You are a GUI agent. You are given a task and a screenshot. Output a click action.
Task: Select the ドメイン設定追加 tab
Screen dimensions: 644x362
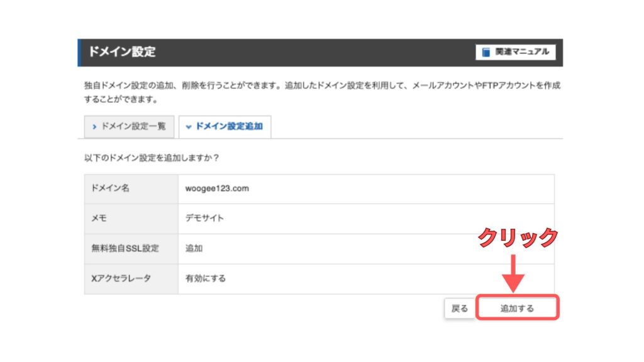pyautogui.click(x=225, y=126)
